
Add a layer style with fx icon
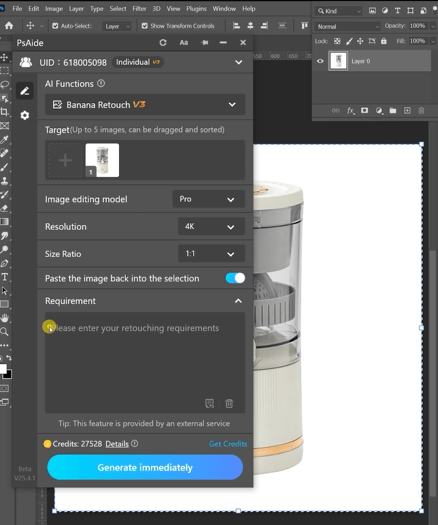point(350,110)
